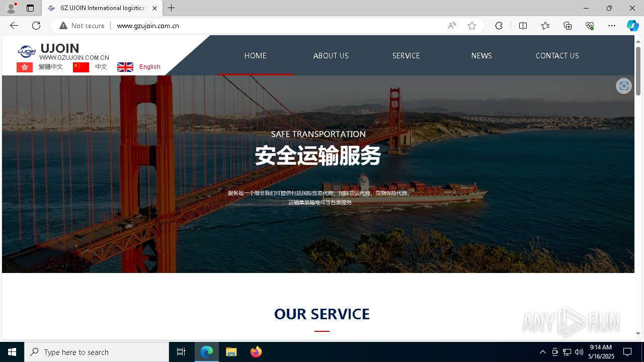The width and height of the screenshot is (644, 362).
Task: Click the visual search icon on banner
Action: click(x=624, y=86)
